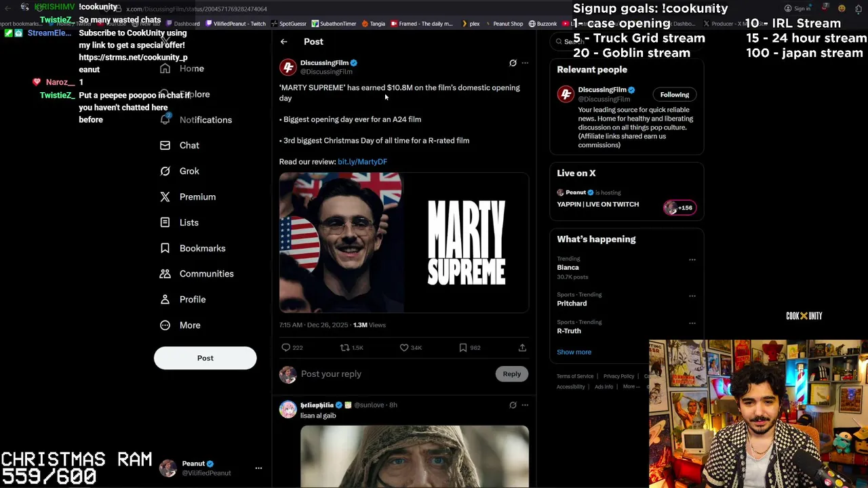Open three-dot menu on heliophilia's reply

[x=525, y=405]
